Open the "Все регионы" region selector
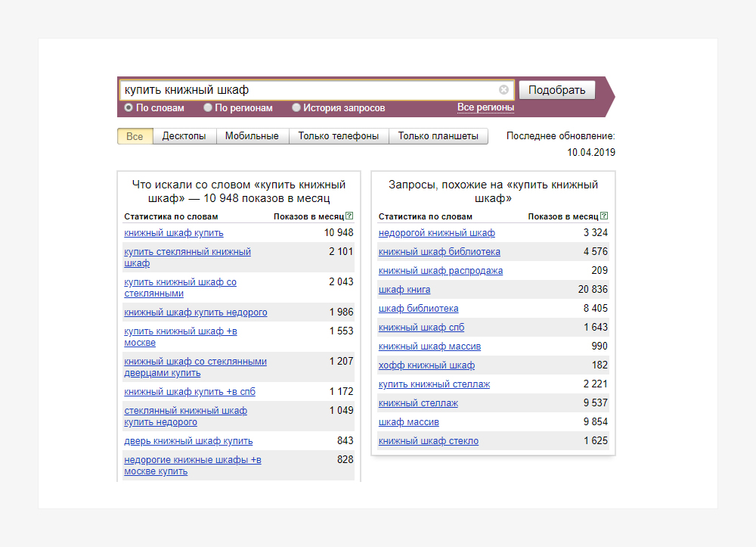Screen dimensions: 756x547 click(485, 107)
